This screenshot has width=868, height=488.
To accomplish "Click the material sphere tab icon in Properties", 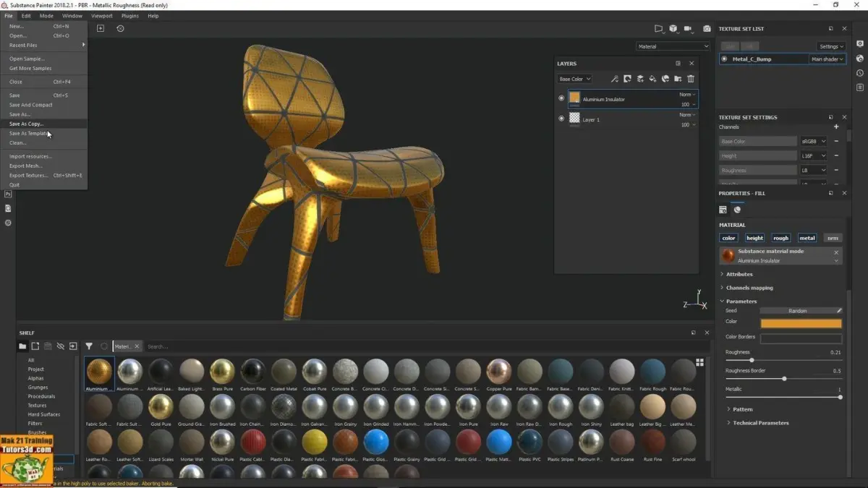I will (x=737, y=210).
